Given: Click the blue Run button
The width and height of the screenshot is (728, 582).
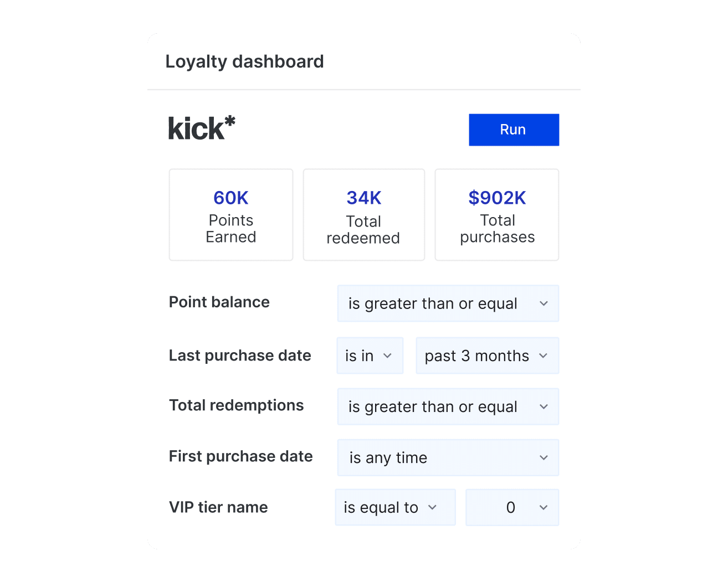Looking at the screenshot, I should (514, 130).
